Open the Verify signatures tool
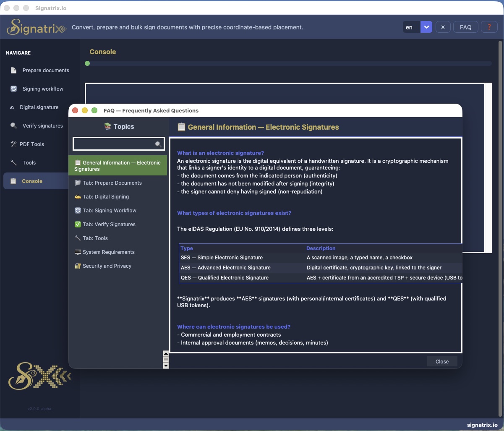Screen dimensions: 504x431 42,125
